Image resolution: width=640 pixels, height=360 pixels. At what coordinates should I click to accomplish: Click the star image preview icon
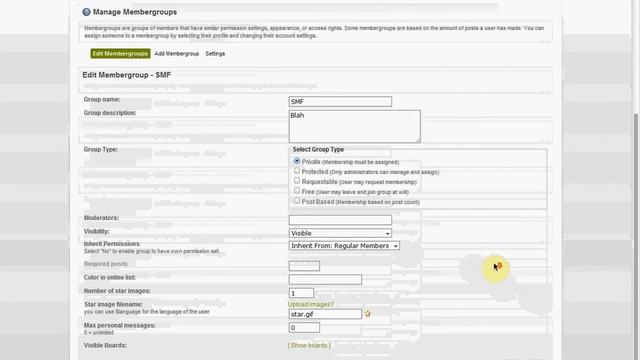367,314
